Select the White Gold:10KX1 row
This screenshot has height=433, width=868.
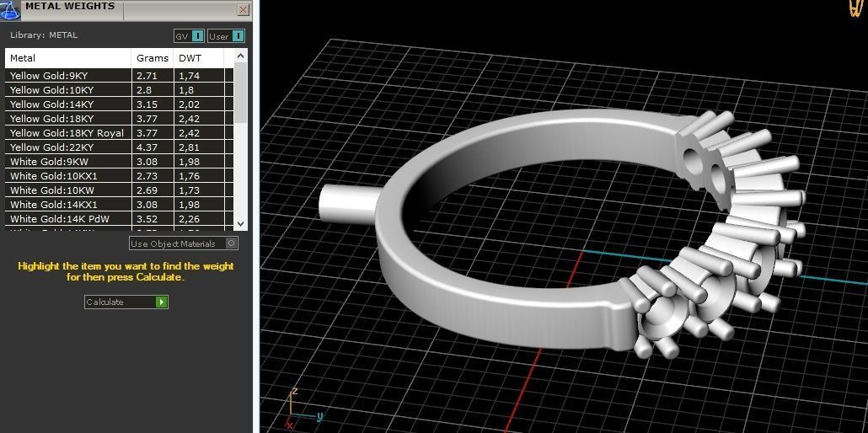(119, 176)
